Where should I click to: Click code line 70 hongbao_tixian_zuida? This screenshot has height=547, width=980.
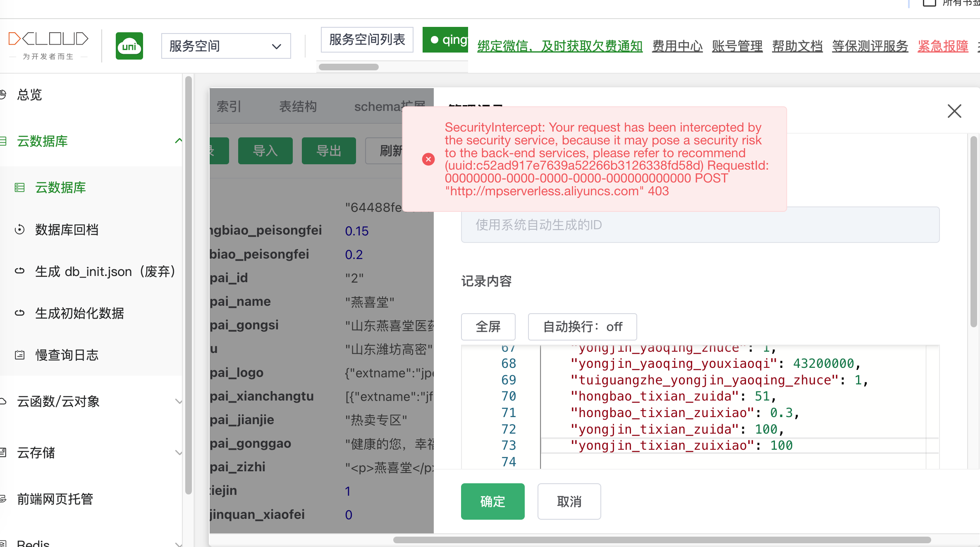674,396
